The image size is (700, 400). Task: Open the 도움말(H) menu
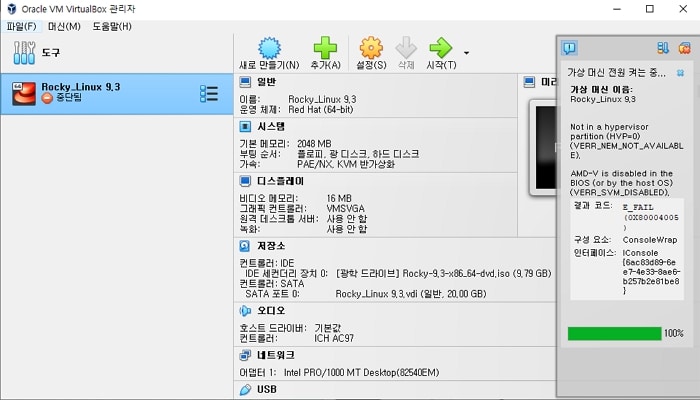[112, 26]
